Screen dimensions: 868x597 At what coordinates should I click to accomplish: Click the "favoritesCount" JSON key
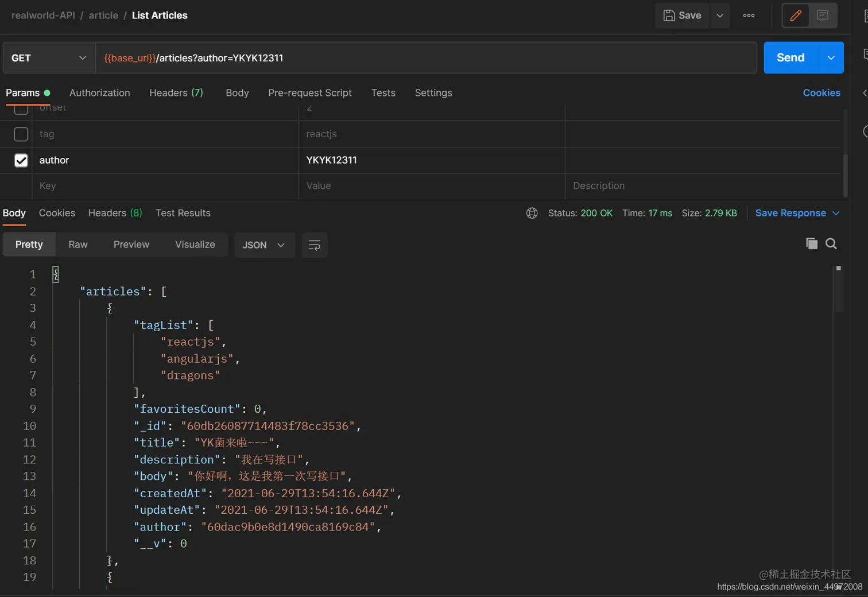pos(187,409)
